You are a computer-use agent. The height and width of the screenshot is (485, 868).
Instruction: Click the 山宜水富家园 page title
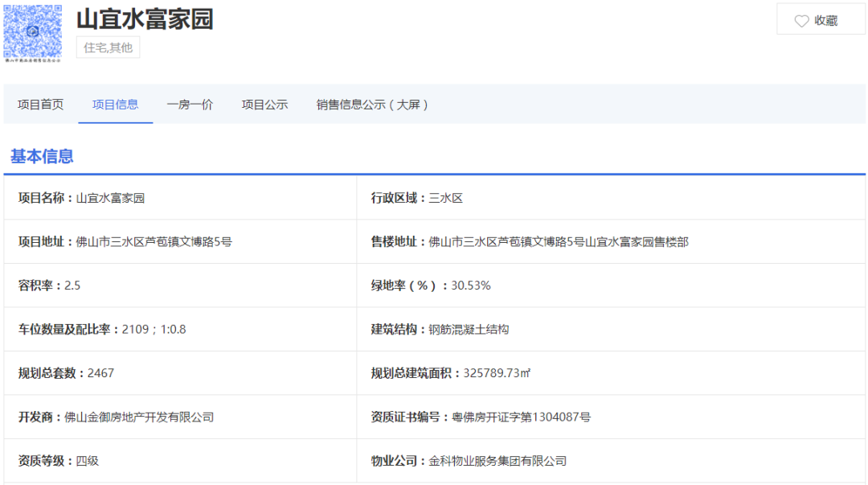[x=145, y=18]
